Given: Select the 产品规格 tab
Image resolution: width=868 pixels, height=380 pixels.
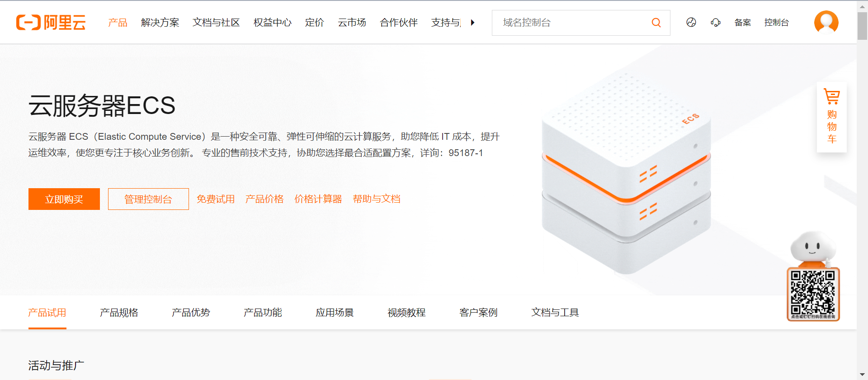Looking at the screenshot, I should click(x=119, y=313).
